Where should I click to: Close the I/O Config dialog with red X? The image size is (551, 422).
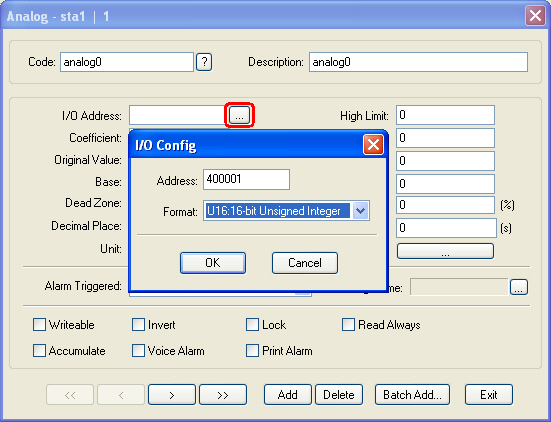(x=373, y=144)
